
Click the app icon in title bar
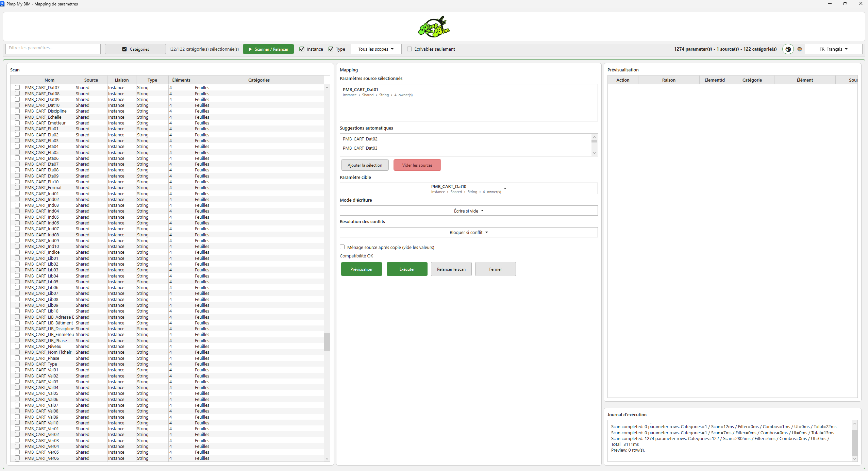[2, 4]
